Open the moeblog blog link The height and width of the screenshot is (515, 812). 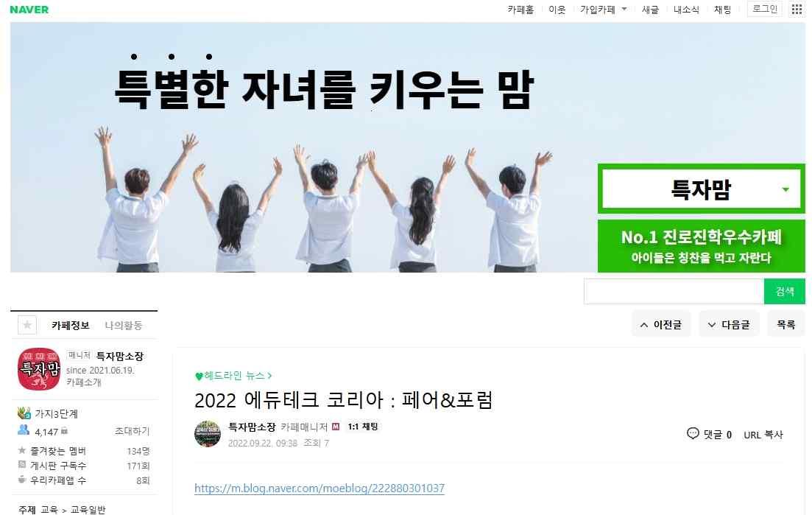(319, 488)
